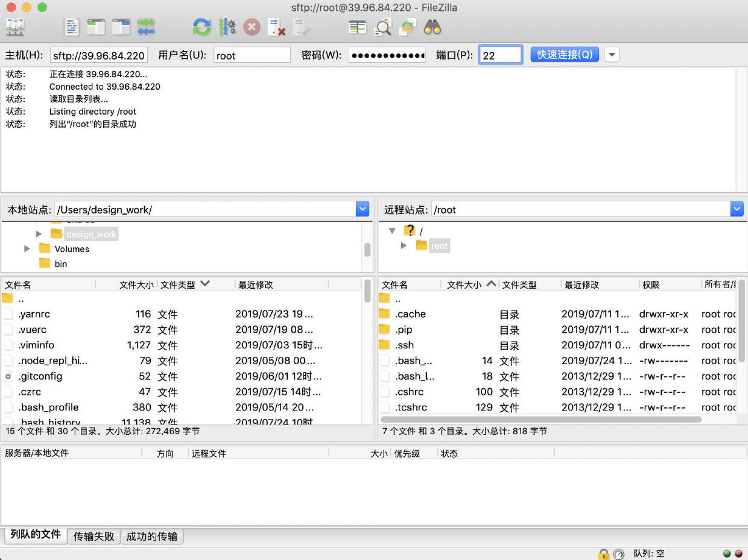The height and width of the screenshot is (560, 748).
Task: Toggle transfer queue display icon
Action: click(x=146, y=27)
